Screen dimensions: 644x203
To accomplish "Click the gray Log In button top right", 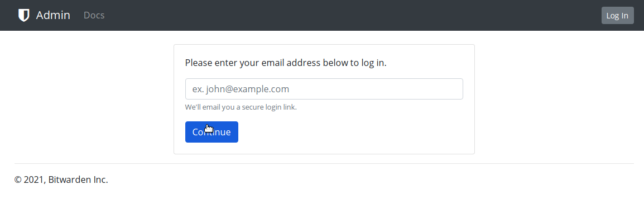I will [617, 16].
